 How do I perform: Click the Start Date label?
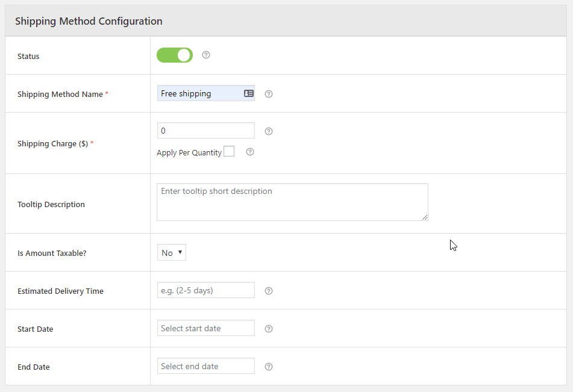(35, 329)
